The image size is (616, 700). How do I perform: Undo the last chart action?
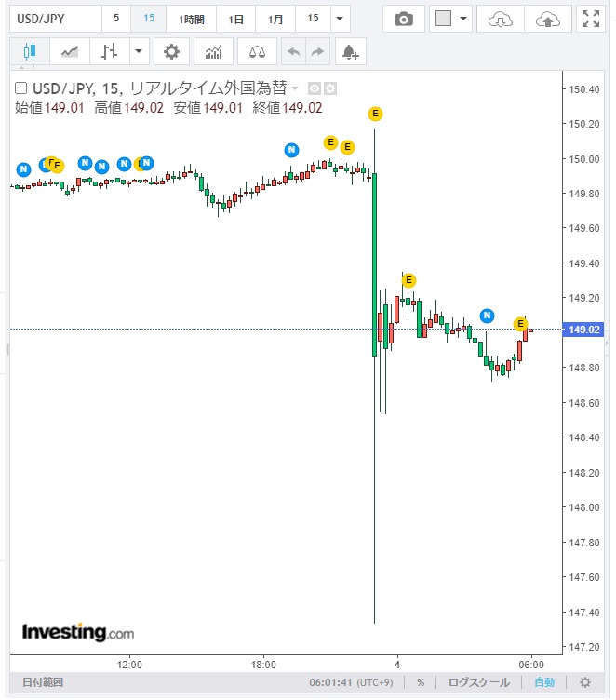click(x=293, y=52)
